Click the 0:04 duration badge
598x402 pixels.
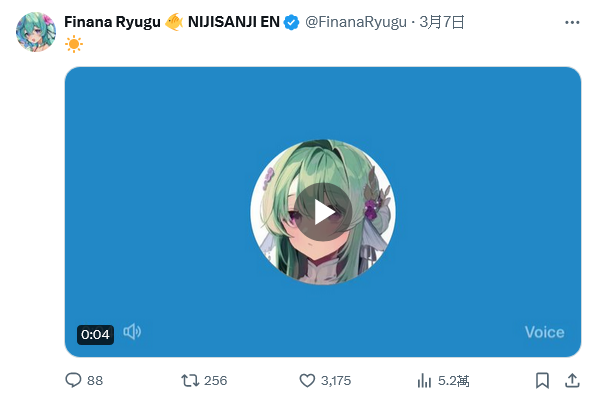point(95,334)
